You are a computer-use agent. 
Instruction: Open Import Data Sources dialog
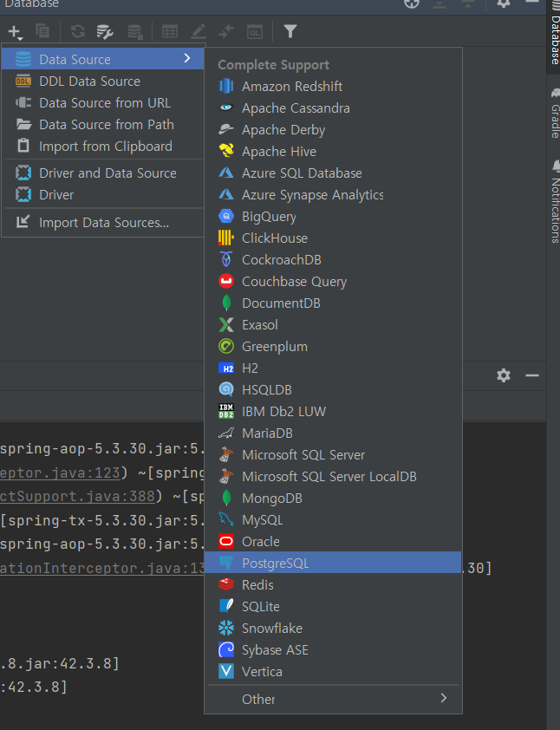pos(103,223)
